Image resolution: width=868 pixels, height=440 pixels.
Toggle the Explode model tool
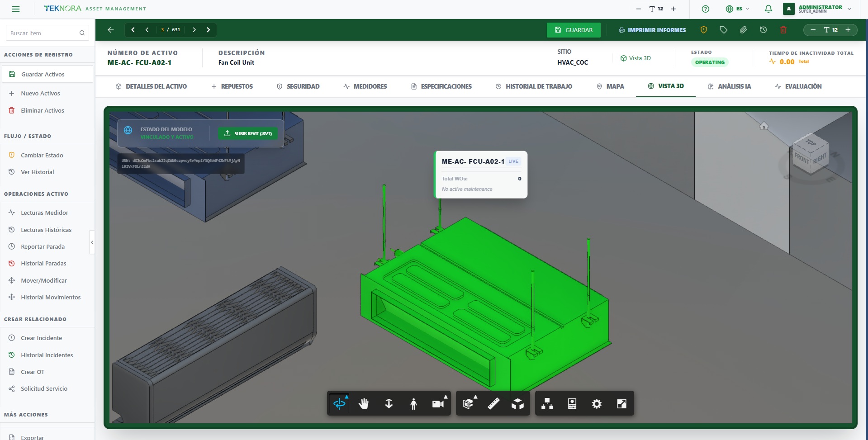[x=518, y=403]
